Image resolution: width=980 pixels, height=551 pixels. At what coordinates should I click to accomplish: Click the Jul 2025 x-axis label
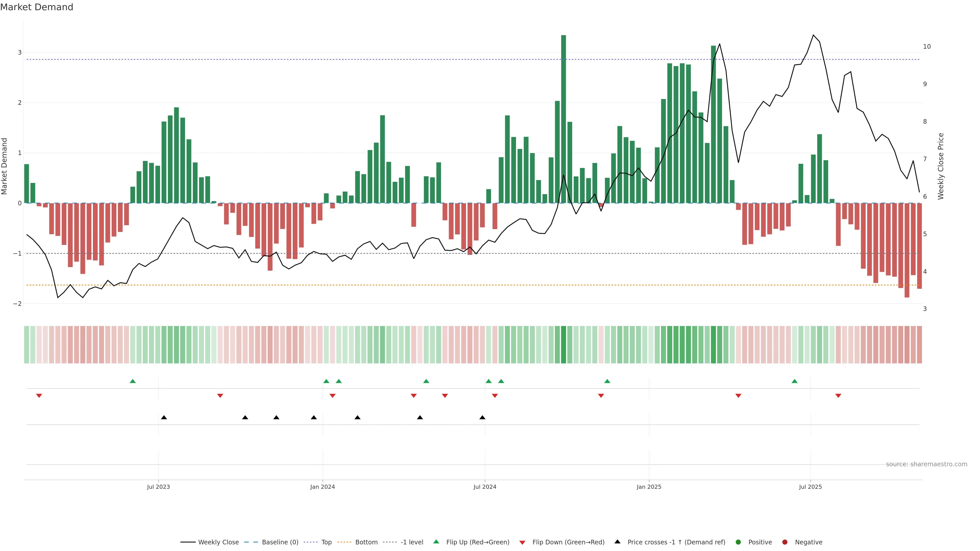pyautogui.click(x=810, y=487)
